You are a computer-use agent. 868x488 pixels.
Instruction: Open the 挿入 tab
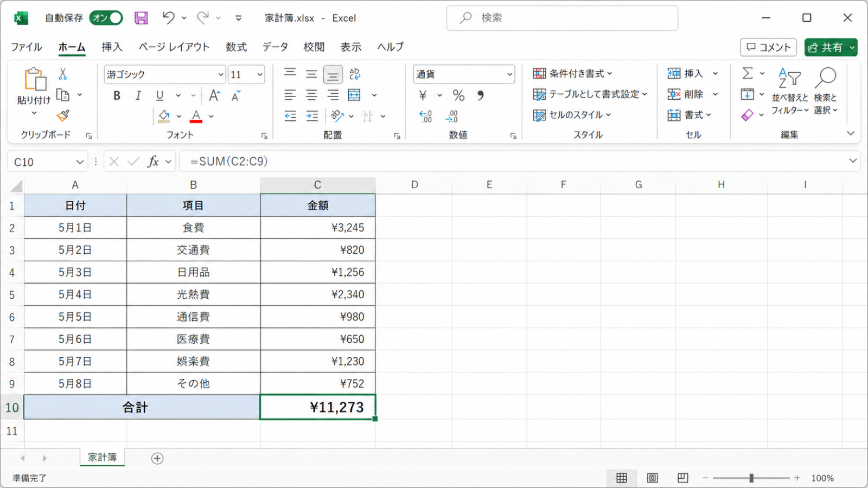click(112, 47)
